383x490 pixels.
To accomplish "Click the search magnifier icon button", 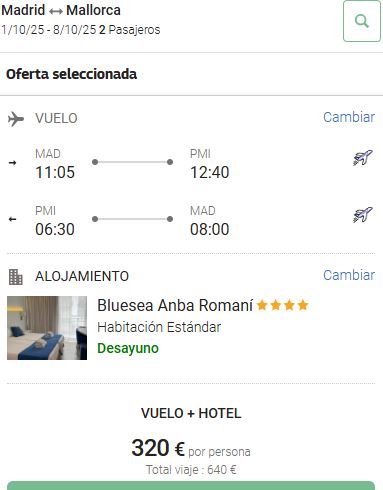I will click(x=362, y=21).
